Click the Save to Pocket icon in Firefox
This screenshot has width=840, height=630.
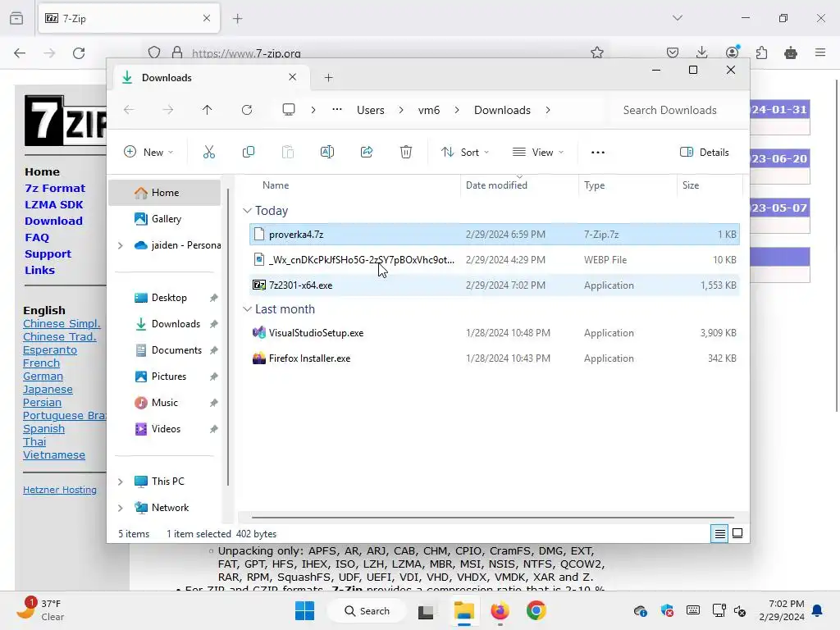(673, 52)
